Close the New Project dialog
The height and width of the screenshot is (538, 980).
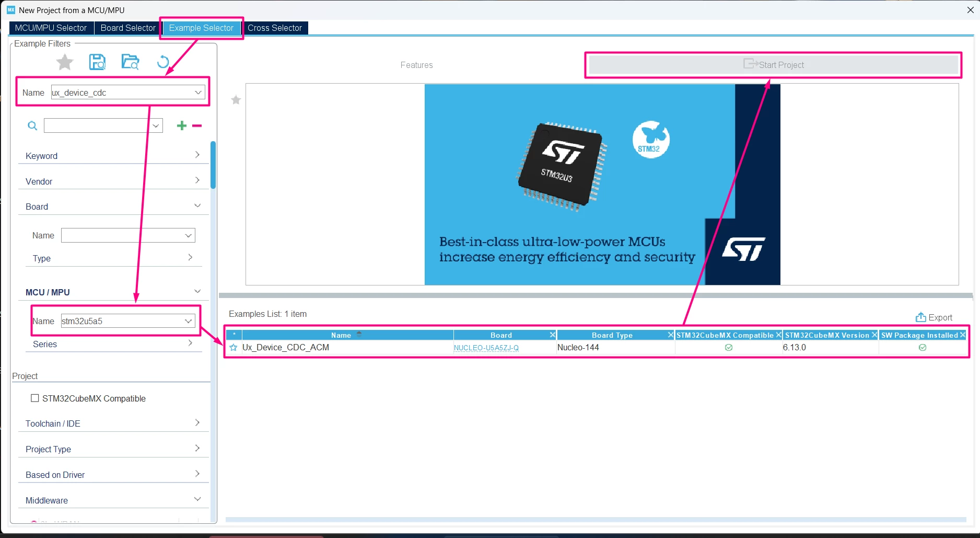click(x=971, y=10)
